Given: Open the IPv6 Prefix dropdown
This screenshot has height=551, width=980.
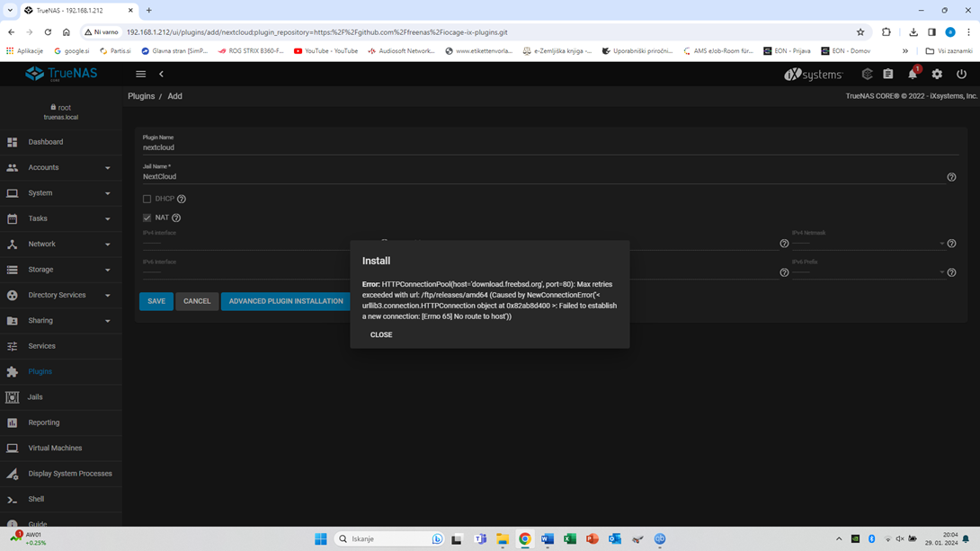Looking at the screenshot, I should coord(869,272).
